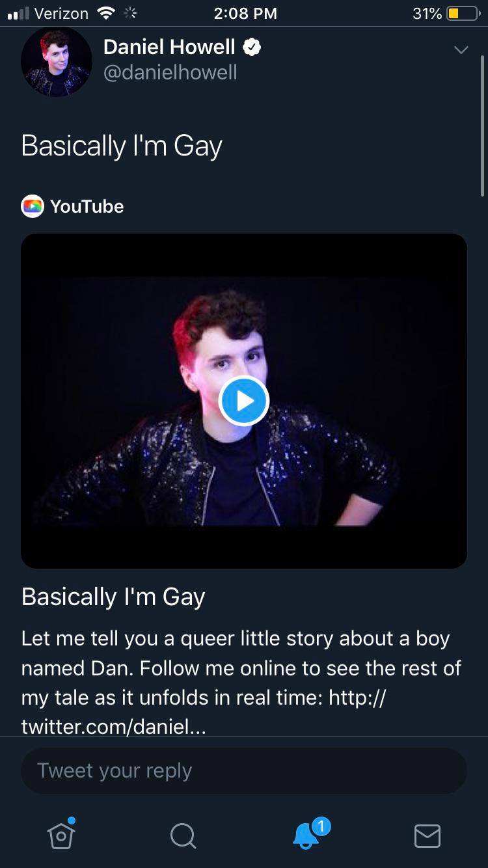This screenshot has height=868, width=488.
Task: Open the tweet options chevron
Action: [461, 49]
